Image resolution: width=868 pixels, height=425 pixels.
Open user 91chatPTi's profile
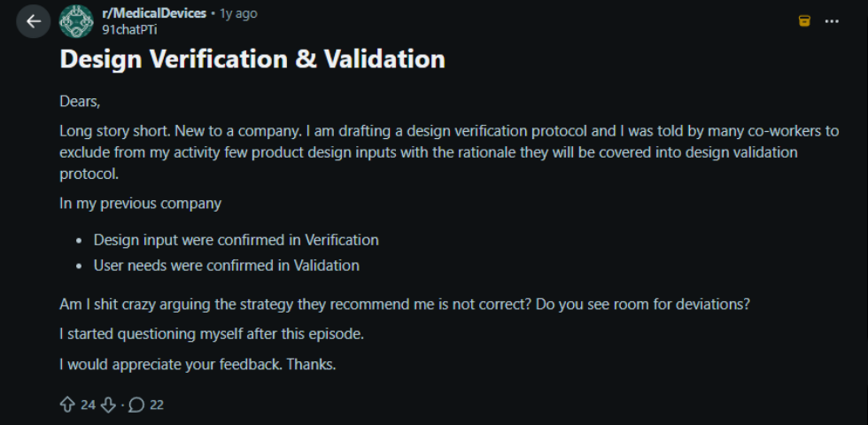pos(130,28)
